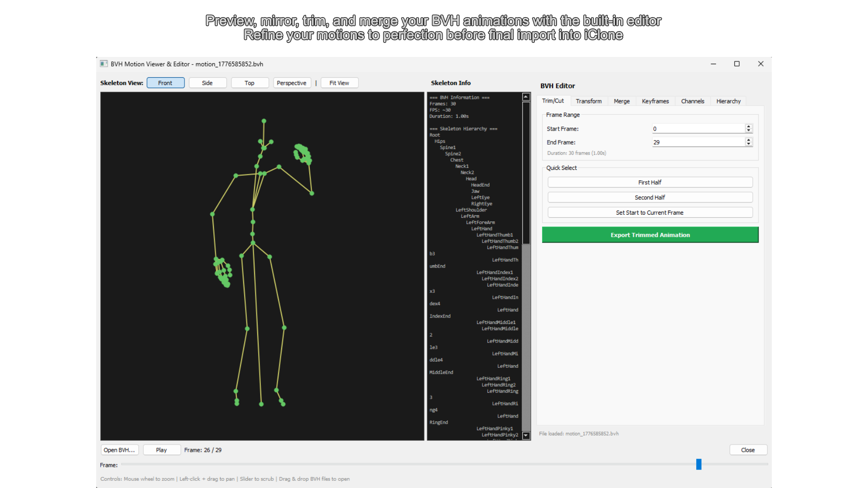Minimize the BVH Motion Viewer window

[713, 64]
